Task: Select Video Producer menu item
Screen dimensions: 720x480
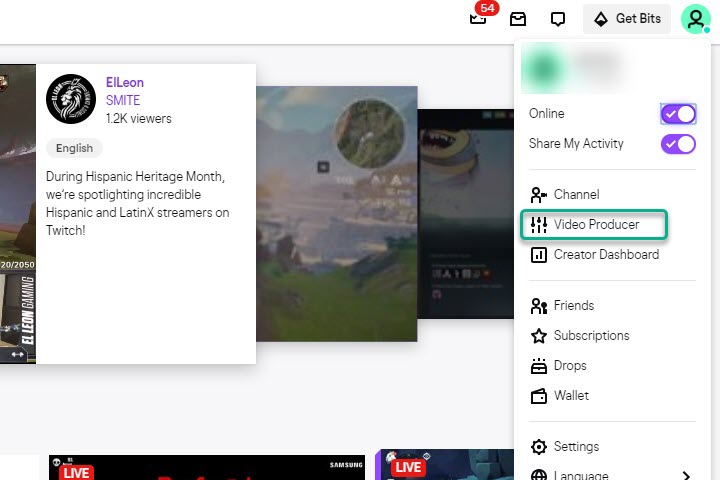Action: pos(594,225)
